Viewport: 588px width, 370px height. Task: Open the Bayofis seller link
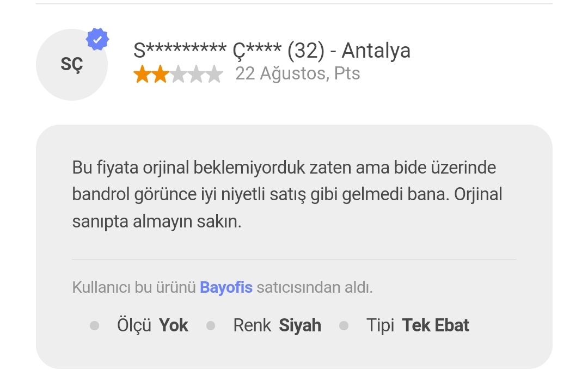coord(226,287)
